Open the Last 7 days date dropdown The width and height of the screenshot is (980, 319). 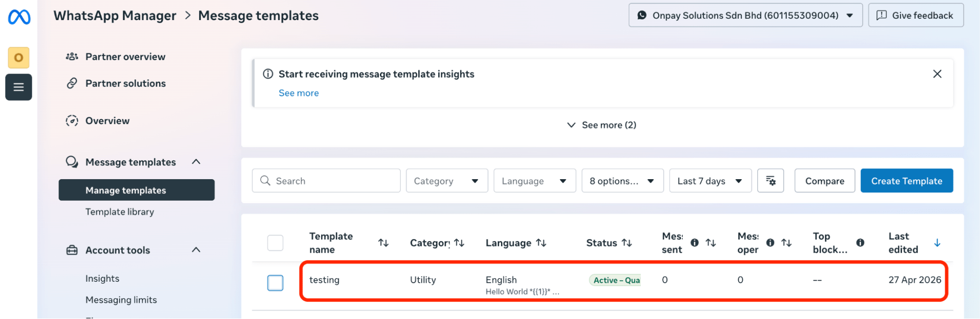(x=710, y=181)
